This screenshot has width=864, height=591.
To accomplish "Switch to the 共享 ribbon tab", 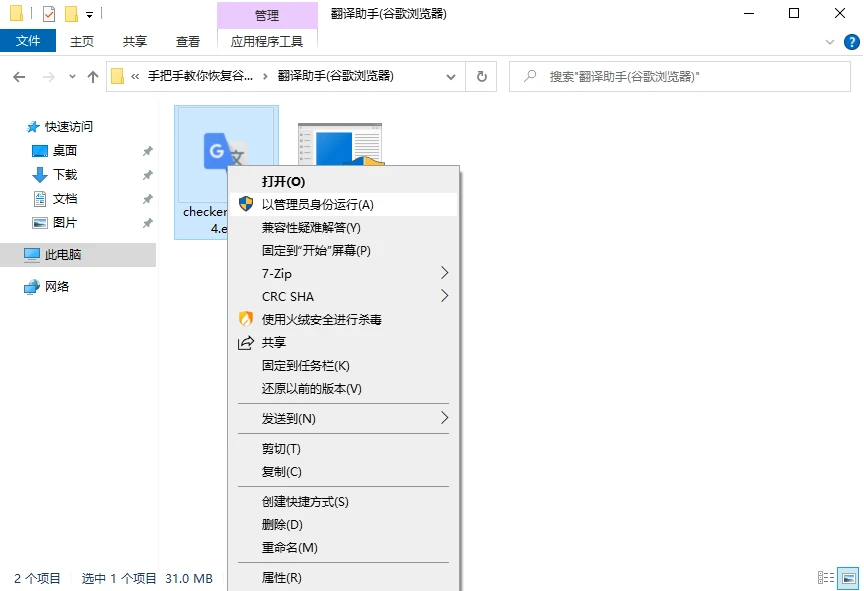I will [x=134, y=41].
